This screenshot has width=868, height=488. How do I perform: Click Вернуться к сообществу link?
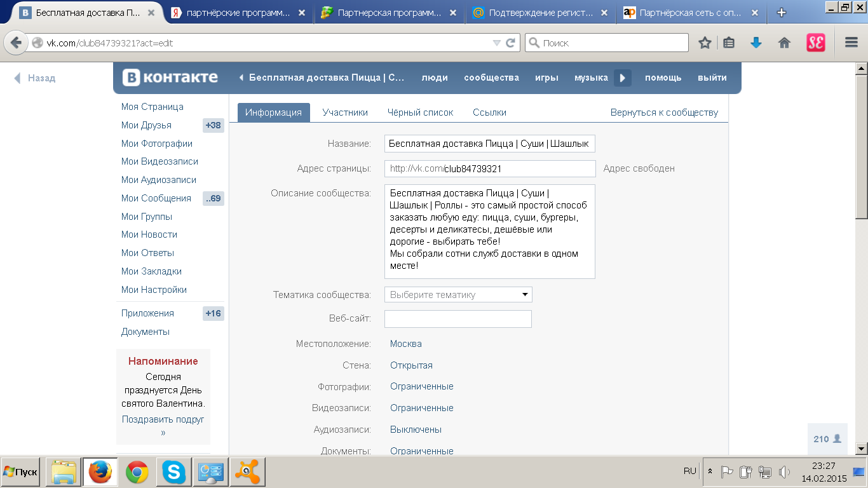coord(664,112)
